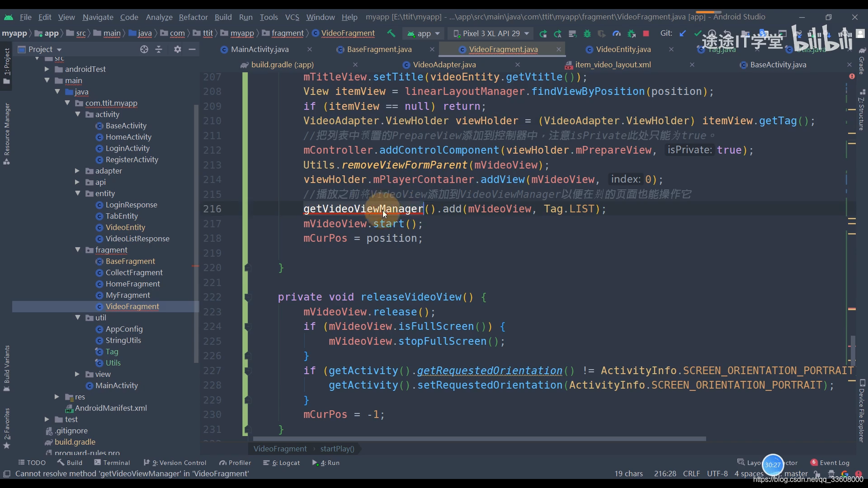The width and height of the screenshot is (868, 488).
Task: Click Scroll from Source target icon
Action: [144, 49]
